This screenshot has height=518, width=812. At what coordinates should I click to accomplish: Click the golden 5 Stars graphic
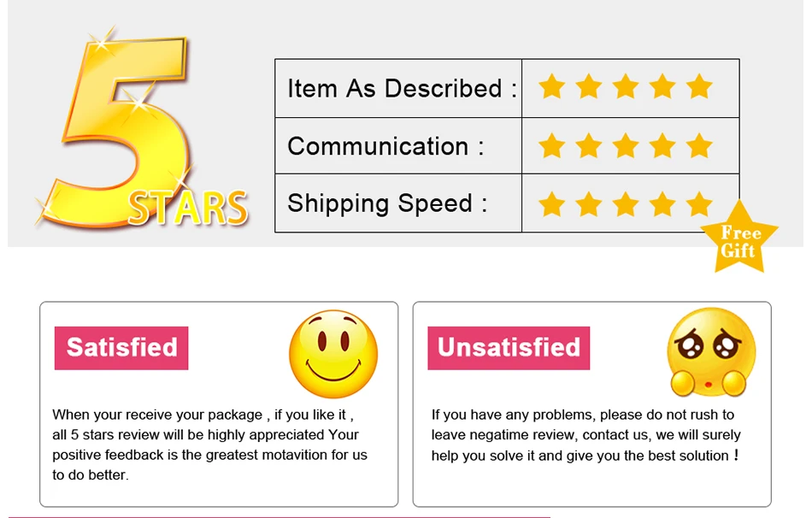point(143,130)
